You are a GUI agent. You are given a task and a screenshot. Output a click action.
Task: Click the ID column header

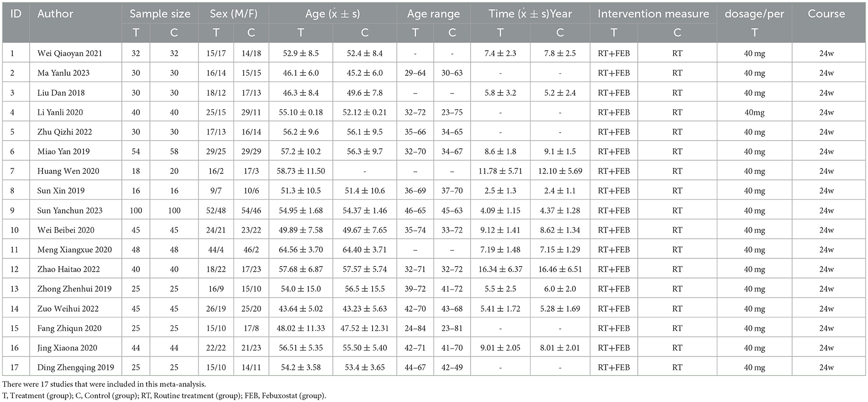(16, 14)
